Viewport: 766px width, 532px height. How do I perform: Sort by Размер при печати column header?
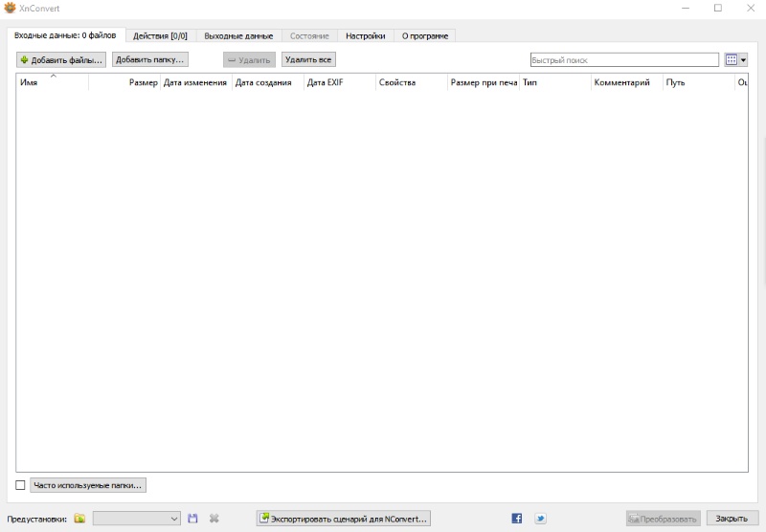click(484, 82)
